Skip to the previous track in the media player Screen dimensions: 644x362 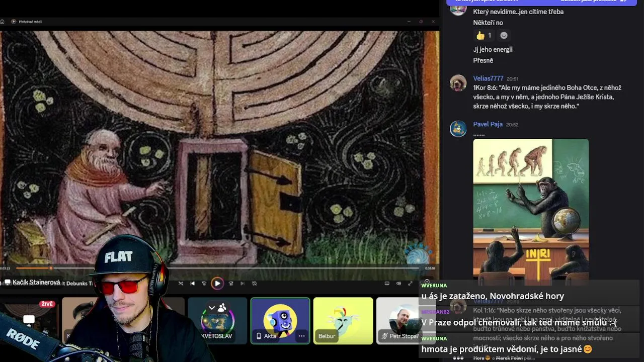coord(192,284)
